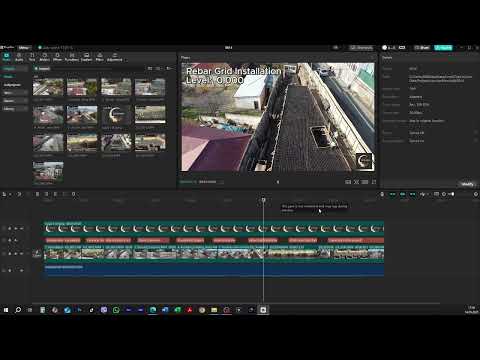This screenshot has width=480, height=360.
Task: Start voiceover recording with microphone icon
Action: [382, 194]
